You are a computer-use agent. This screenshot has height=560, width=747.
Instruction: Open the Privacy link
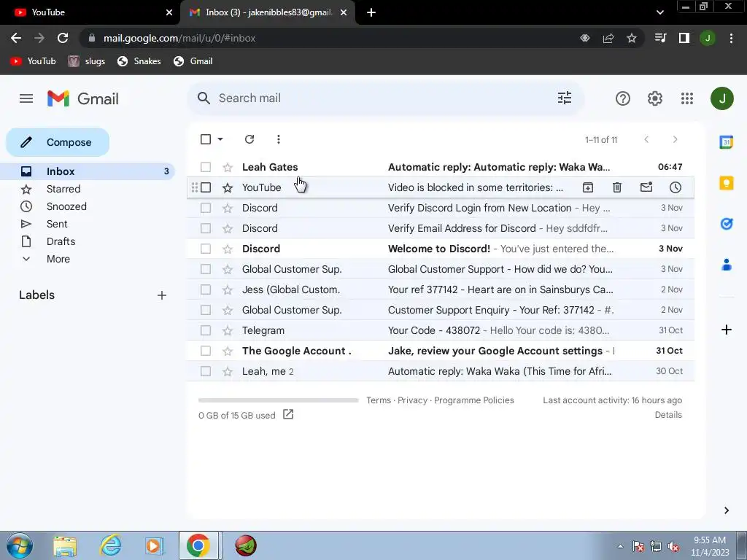click(412, 400)
